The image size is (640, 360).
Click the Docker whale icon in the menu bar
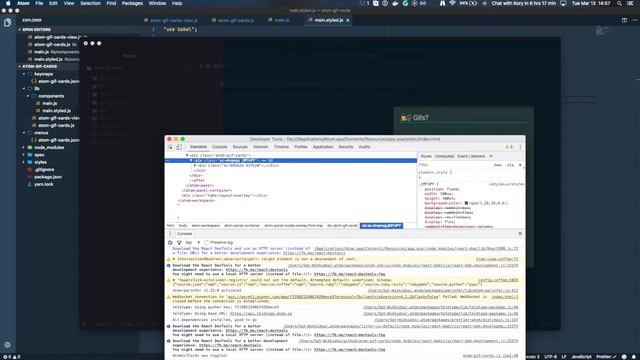coord(395,3)
